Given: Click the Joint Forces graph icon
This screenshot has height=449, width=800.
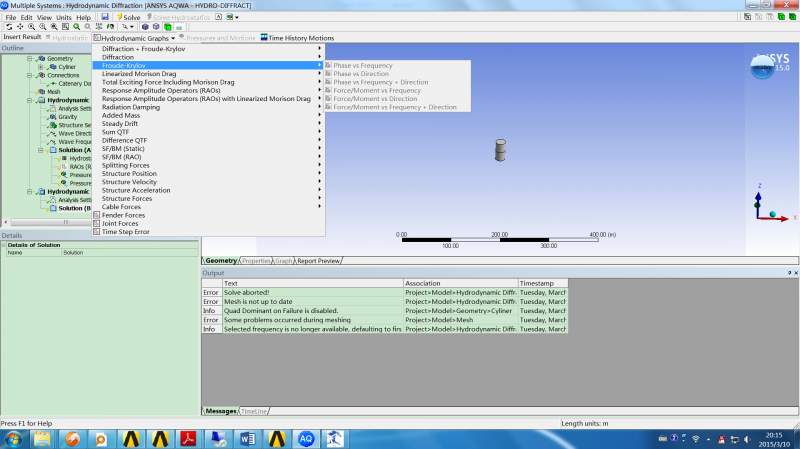Looking at the screenshot, I should point(96,223).
